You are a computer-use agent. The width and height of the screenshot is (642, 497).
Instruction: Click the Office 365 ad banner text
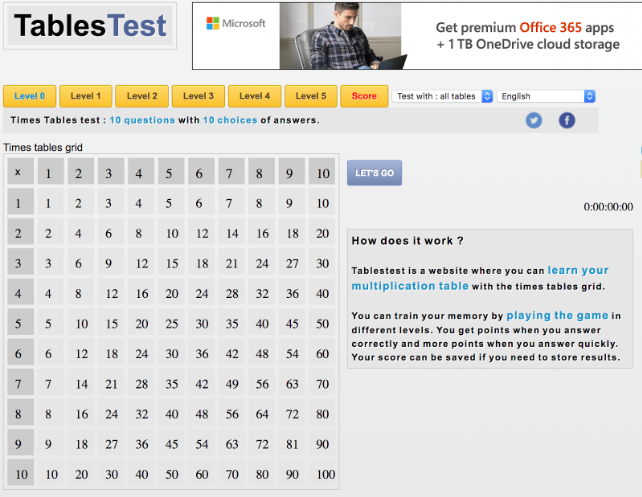[527, 36]
